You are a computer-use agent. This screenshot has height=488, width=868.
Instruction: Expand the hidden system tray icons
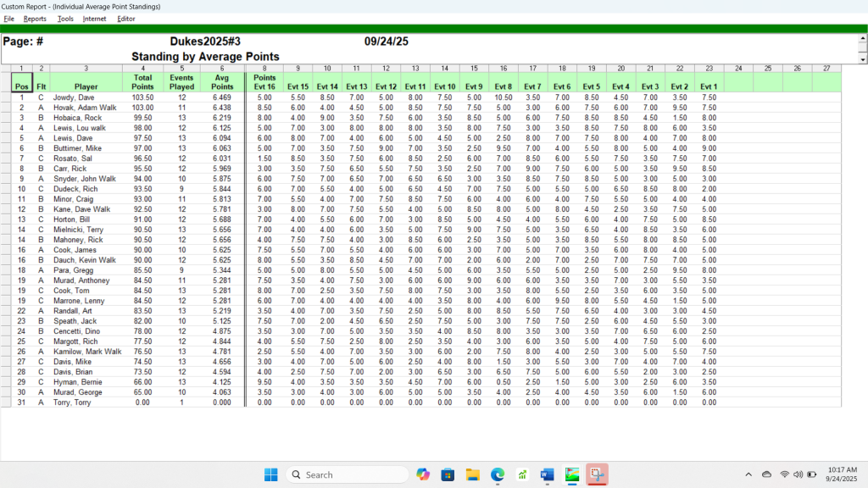tap(748, 474)
